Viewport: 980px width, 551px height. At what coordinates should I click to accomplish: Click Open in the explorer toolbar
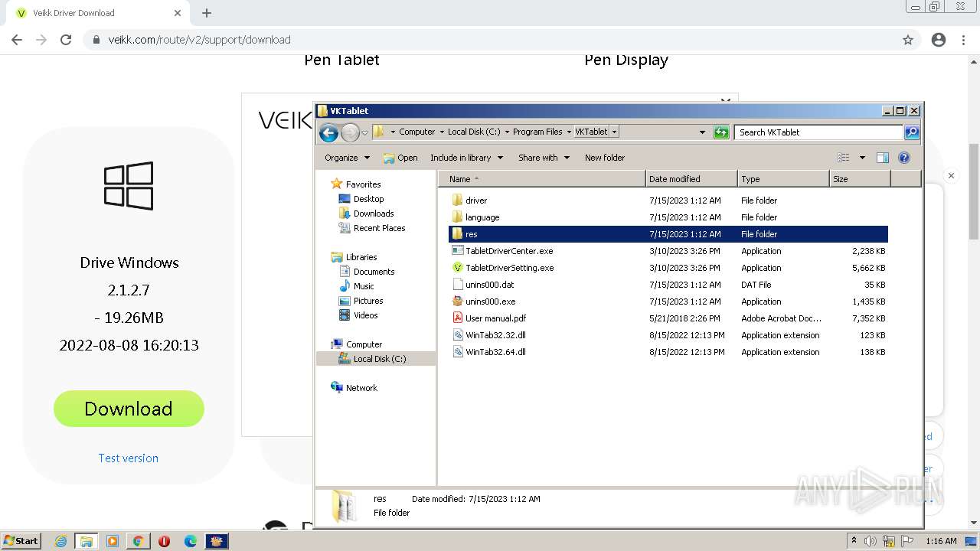(x=400, y=158)
